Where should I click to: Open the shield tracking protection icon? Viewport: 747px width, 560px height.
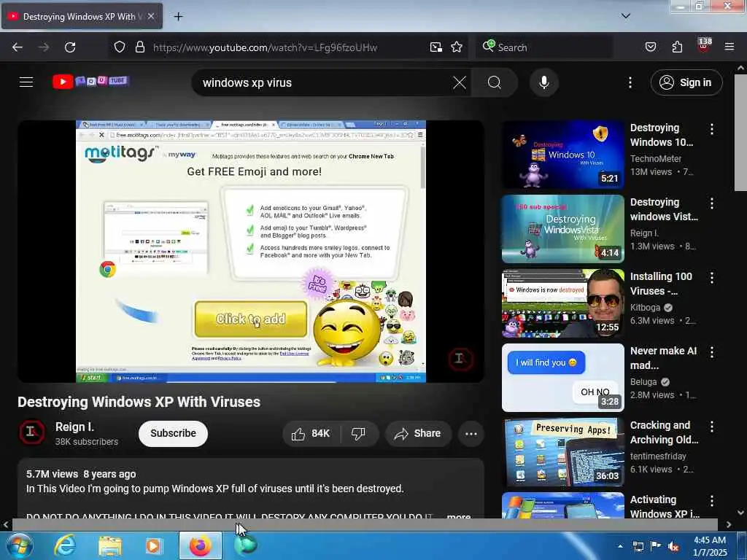pyautogui.click(x=120, y=47)
